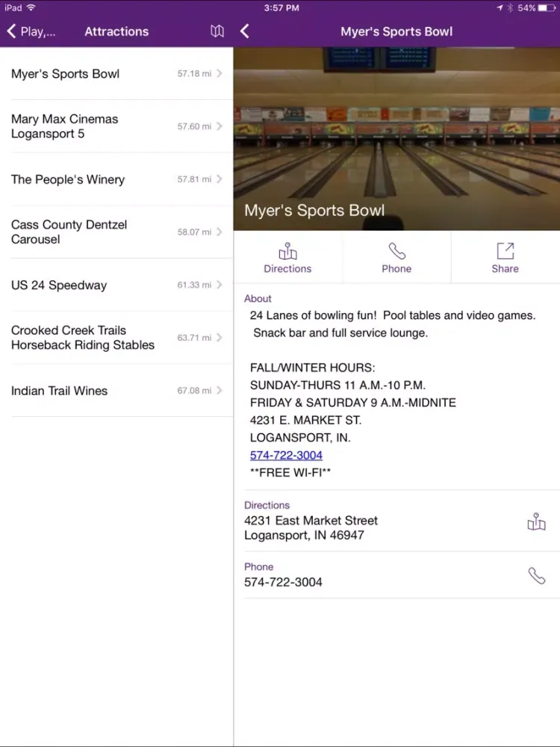560x747 pixels.
Task: Tap the 4231 East Market Street address
Action: pos(311,528)
